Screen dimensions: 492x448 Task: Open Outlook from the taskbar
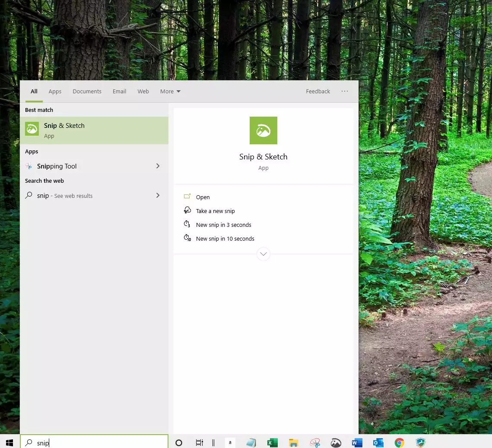pyautogui.click(x=378, y=443)
